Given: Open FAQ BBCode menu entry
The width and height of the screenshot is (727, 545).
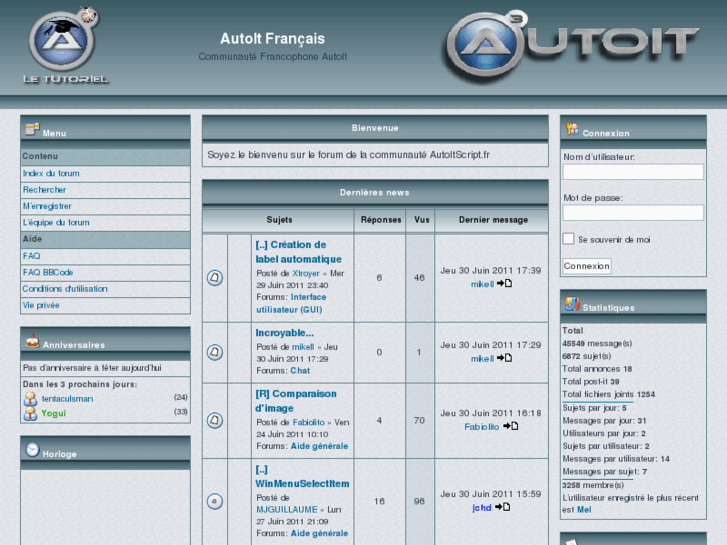Looking at the screenshot, I should [x=48, y=272].
